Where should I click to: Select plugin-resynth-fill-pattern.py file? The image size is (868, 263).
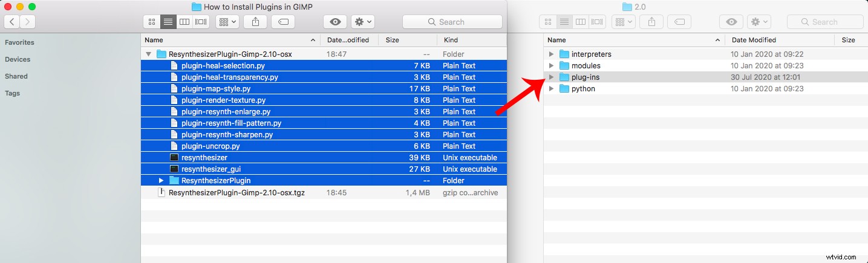(324, 123)
